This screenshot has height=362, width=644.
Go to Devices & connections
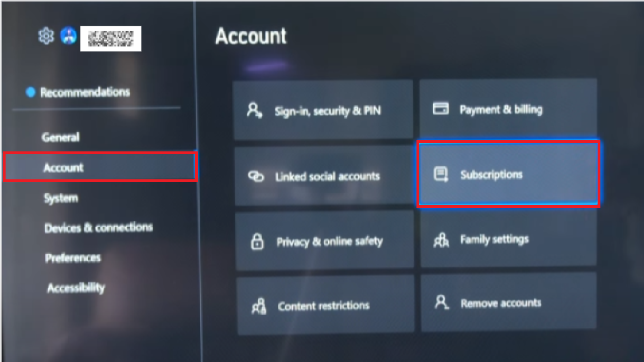tap(98, 227)
